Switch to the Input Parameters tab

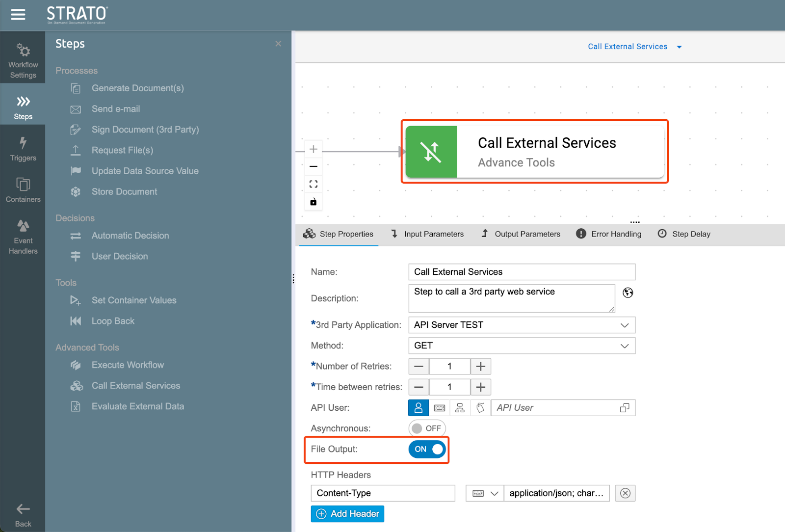pyautogui.click(x=427, y=234)
